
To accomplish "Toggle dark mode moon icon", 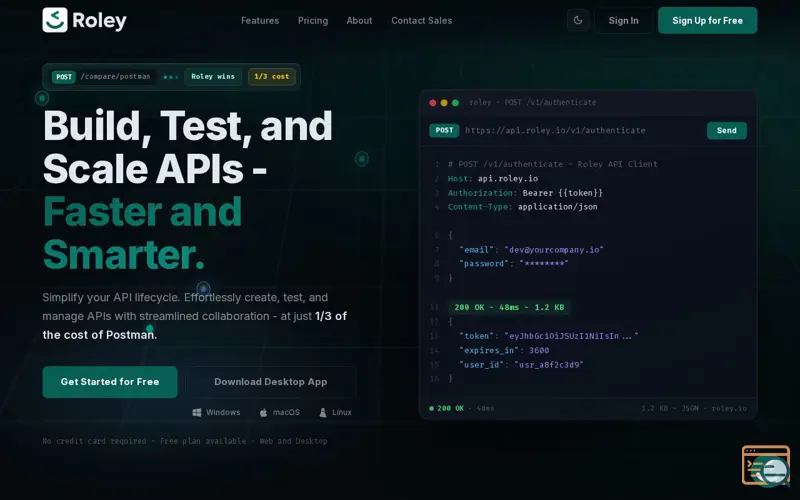I will click(x=578, y=20).
